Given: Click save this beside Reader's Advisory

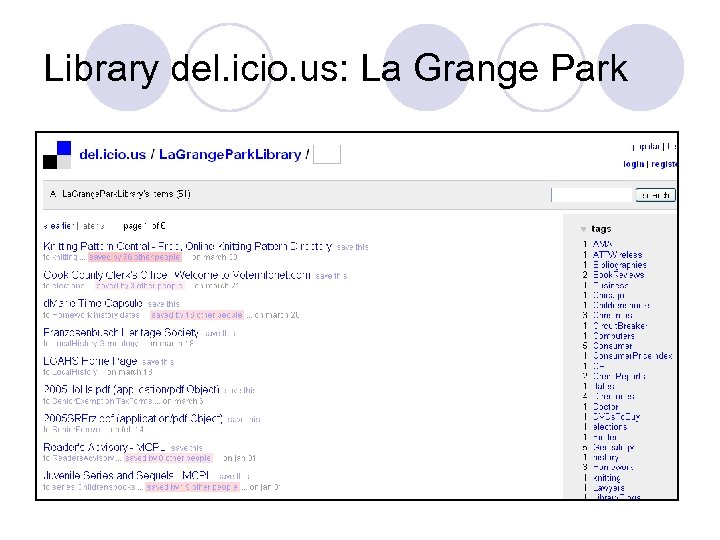Looking at the screenshot, I should coord(186,448).
